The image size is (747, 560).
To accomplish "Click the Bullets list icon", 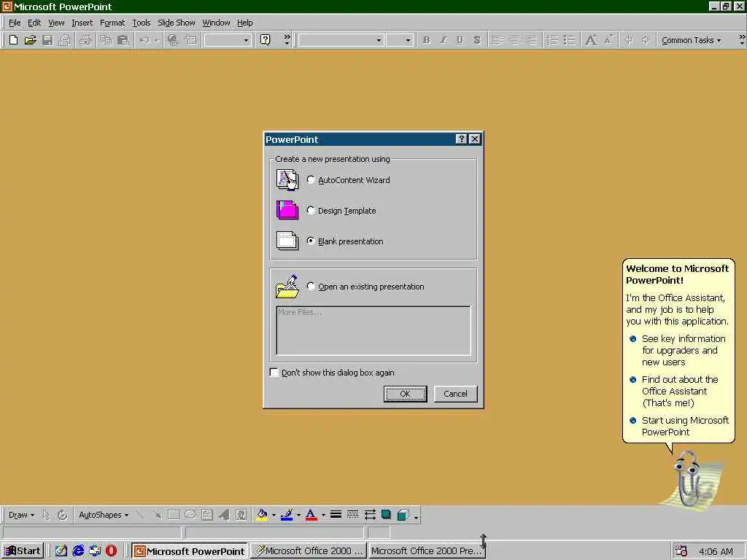I will pos(569,40).
